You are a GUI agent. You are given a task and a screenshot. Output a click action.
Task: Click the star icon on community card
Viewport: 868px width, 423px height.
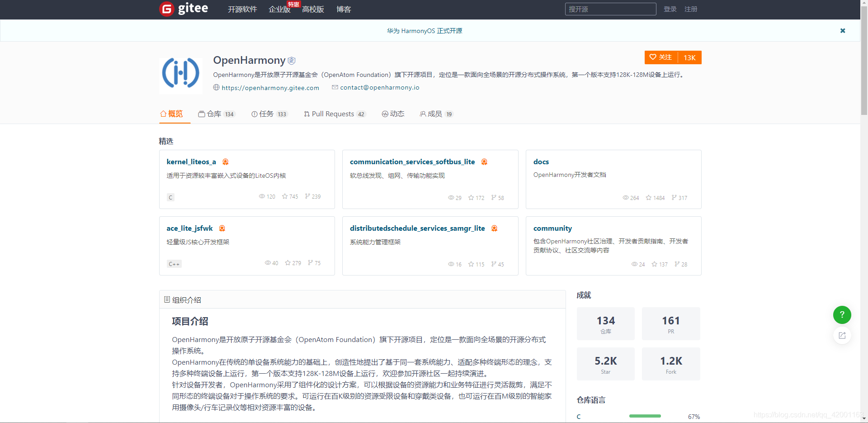coord(655,264)
